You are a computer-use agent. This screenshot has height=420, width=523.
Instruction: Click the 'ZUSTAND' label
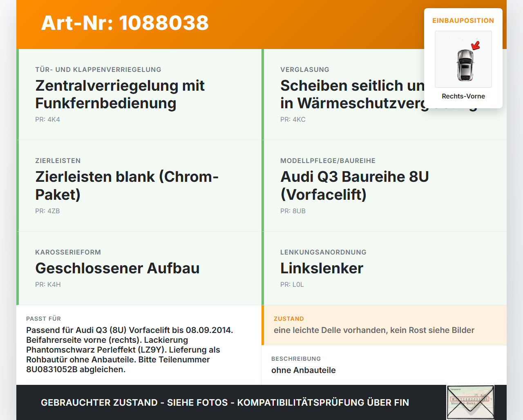point(289,319)
